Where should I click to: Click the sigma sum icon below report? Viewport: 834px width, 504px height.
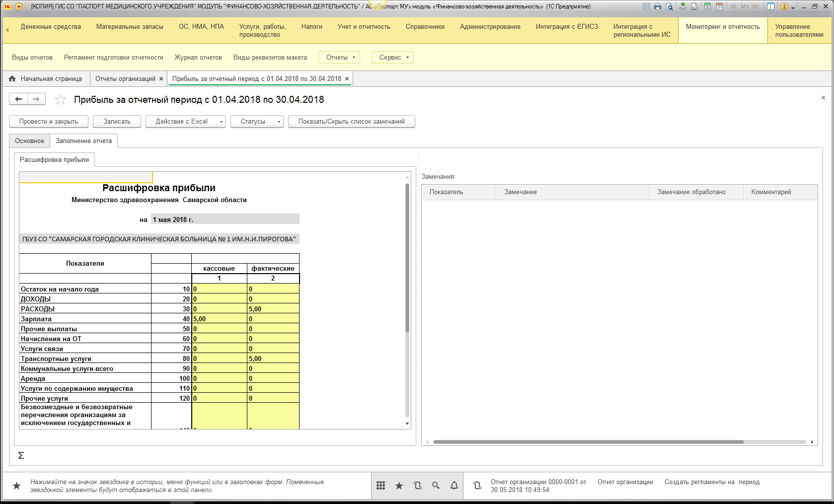click(21, 455)
